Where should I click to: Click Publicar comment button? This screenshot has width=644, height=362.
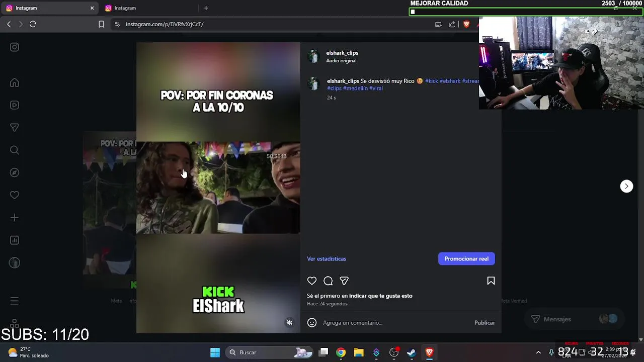click(x=485, y=323)
